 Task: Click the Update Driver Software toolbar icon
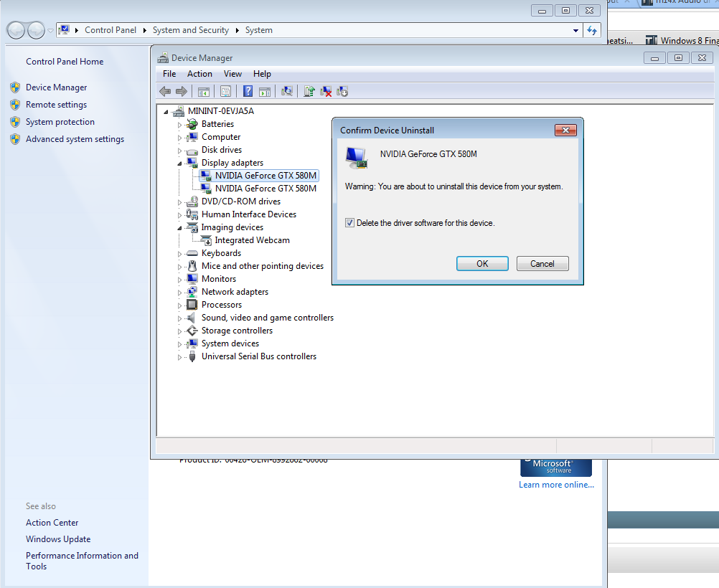click(309, 91)
